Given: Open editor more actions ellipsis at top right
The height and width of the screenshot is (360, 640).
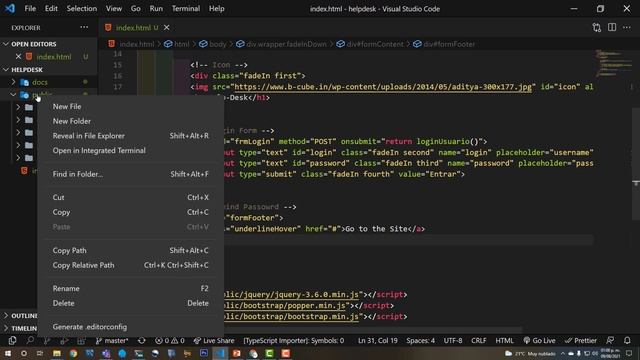Looking at the screenshot, I should click(627, 27).
